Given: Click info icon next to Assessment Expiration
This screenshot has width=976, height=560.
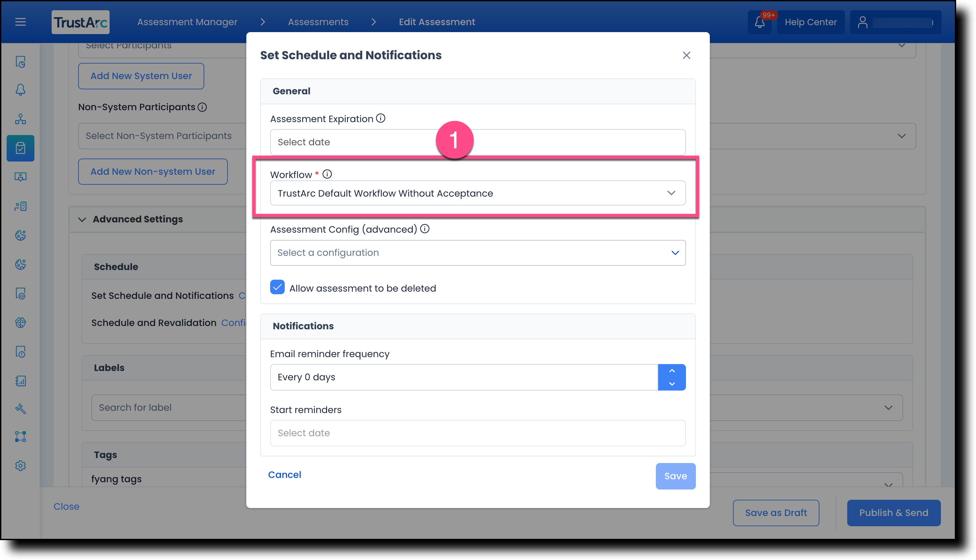Looking at the screenshot, I should [380, 118].
